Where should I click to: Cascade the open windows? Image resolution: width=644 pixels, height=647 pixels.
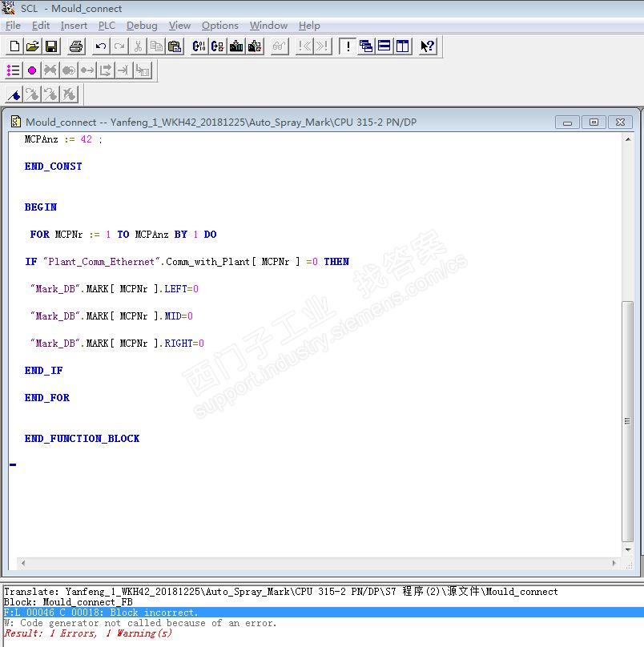pyautogui.click(x=366, y=46)
